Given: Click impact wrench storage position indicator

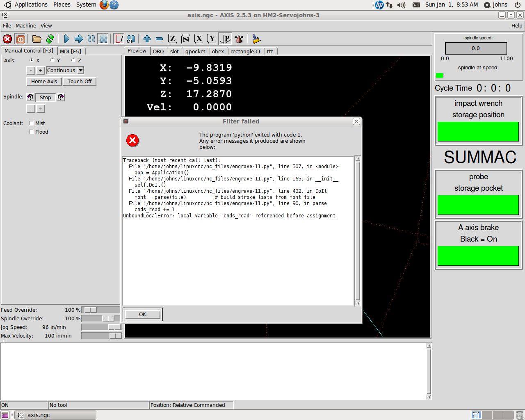Looking at the screenshot, I should [x=478, y=132].
